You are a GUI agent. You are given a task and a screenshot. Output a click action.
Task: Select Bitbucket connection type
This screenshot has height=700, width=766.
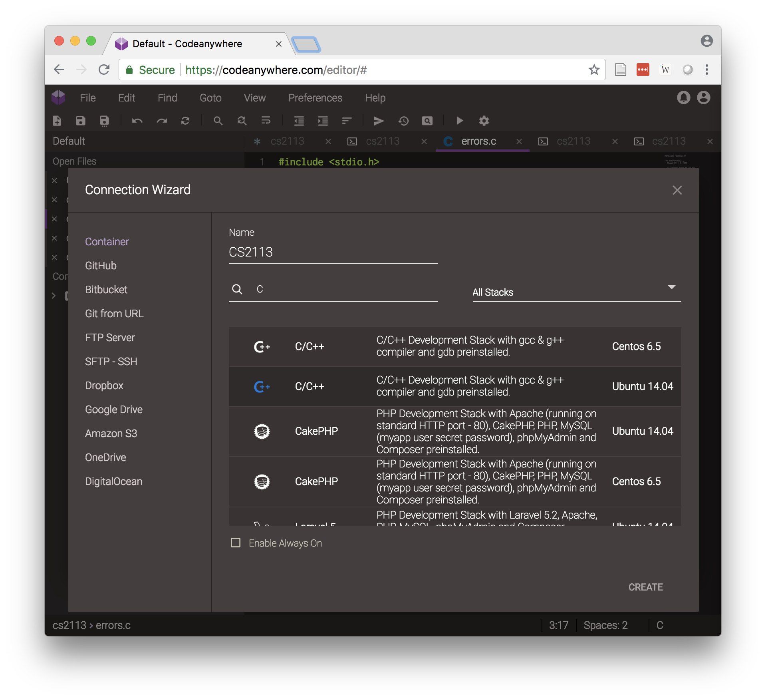tap(106, 290)
